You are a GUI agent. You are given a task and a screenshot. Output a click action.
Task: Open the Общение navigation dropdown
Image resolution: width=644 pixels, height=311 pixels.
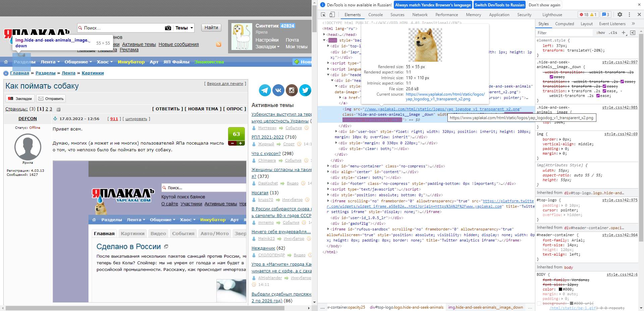click(78, 62)
